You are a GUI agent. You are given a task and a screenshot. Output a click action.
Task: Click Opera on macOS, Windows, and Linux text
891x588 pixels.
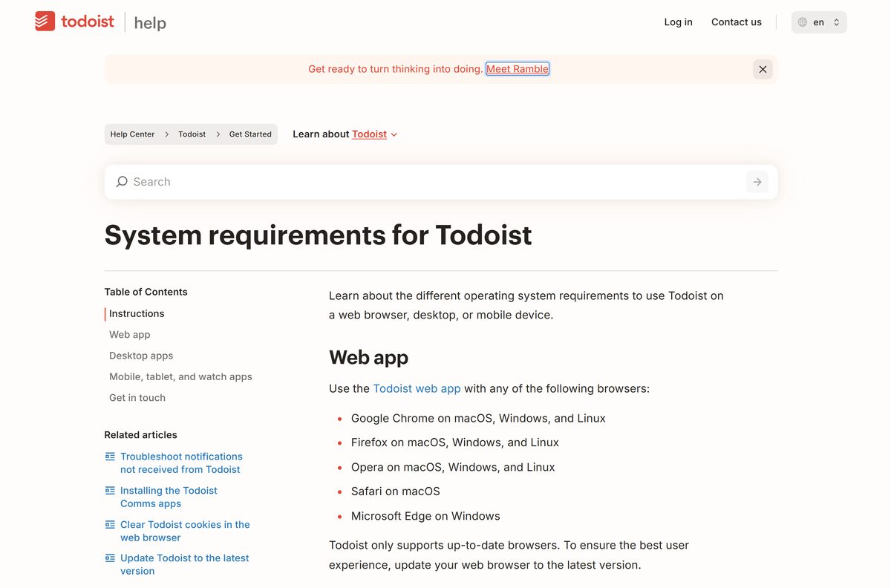[x=453, y=467]
